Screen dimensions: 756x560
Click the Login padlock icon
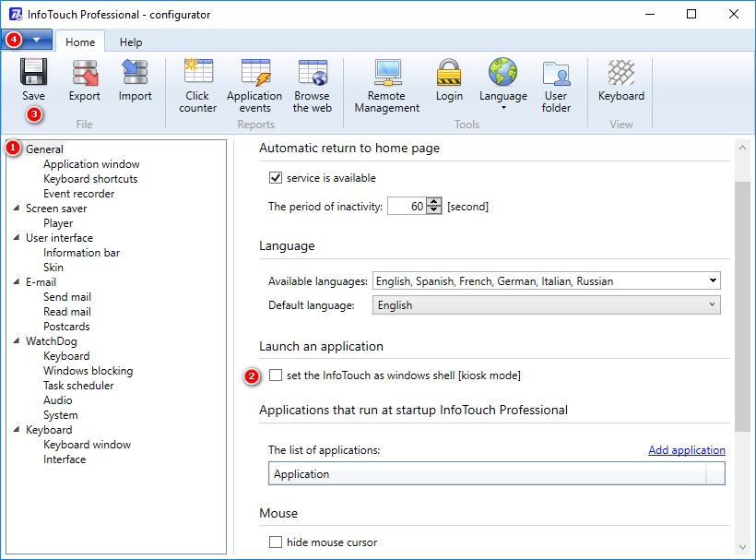(x=449, y=72)
